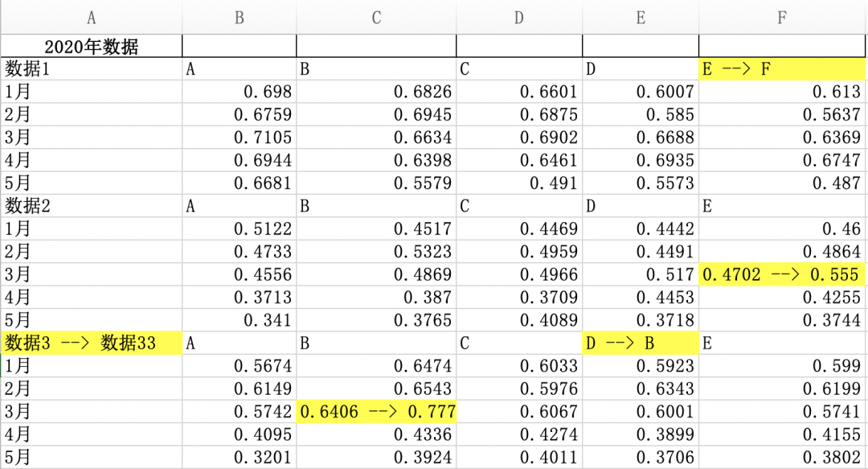868x469 pixels.
Task: Select 1月 label in the 0.698 row
Action: click(x=92, y=92)
